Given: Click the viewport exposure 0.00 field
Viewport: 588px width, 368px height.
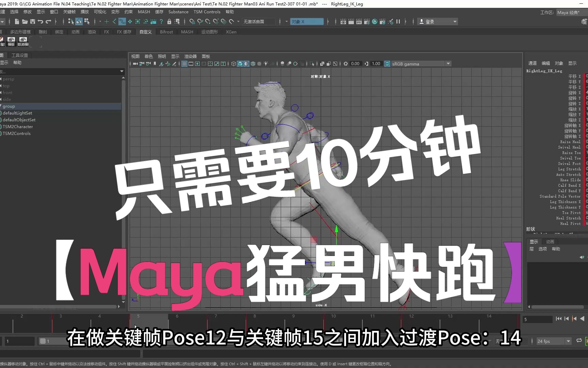Looking at the screenshot, I should (x=355, y=64).
